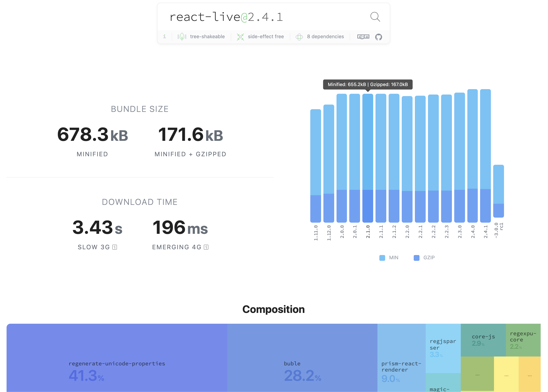The image size is (548, 392).
Task: Click the small info 'i' in search footer
Action: [164, 36]
